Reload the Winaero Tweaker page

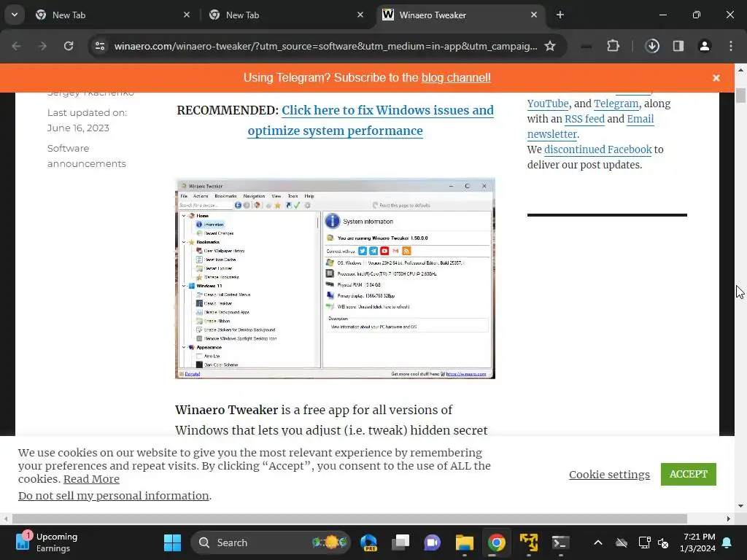point(69,46)
